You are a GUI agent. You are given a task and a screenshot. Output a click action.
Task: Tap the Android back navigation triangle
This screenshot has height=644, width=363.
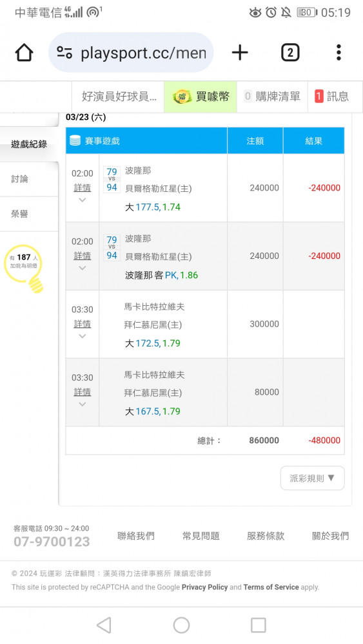point(104,625)
